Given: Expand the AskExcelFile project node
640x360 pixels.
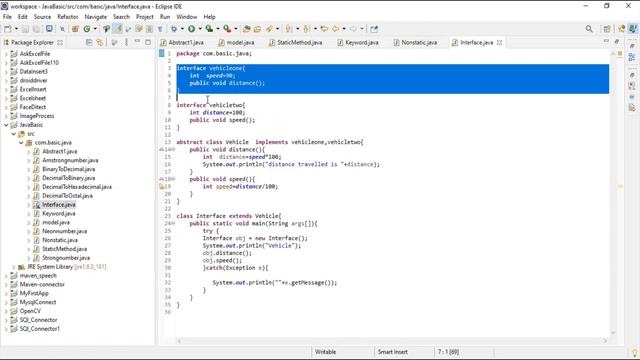Looking at the screenshot, I should point(6,54).
